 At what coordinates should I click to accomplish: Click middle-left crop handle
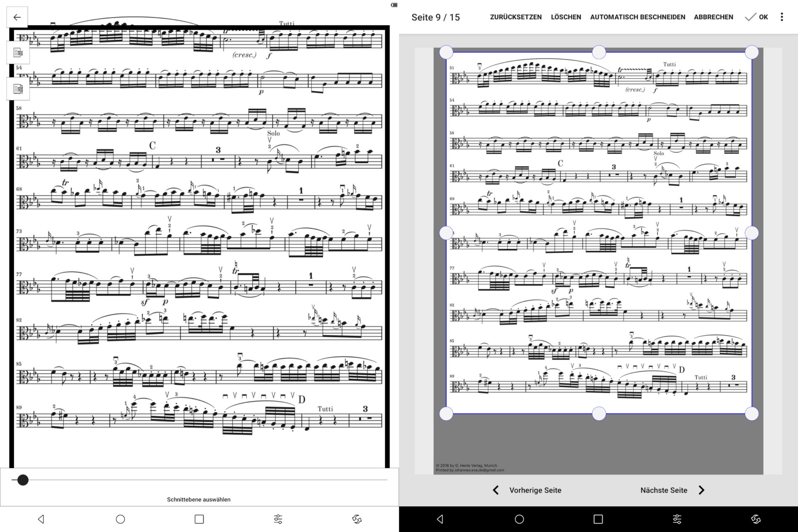(446, 233)
